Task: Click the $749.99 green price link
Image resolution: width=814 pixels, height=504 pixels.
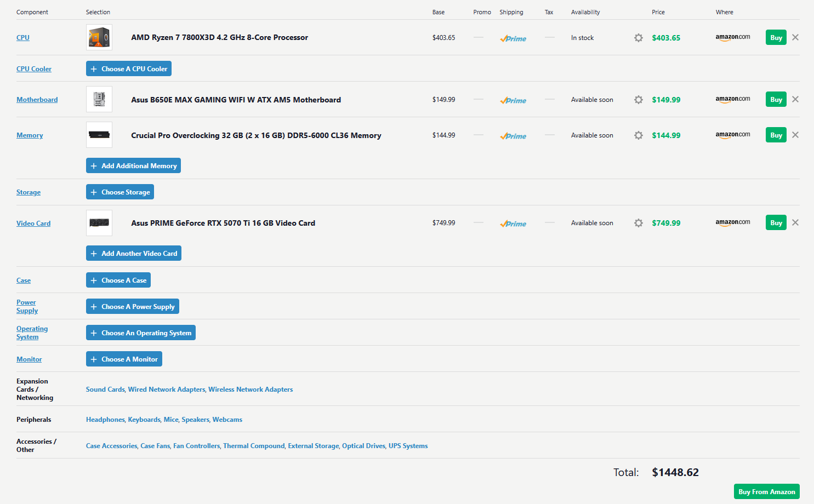Action: tap(666, 223)
